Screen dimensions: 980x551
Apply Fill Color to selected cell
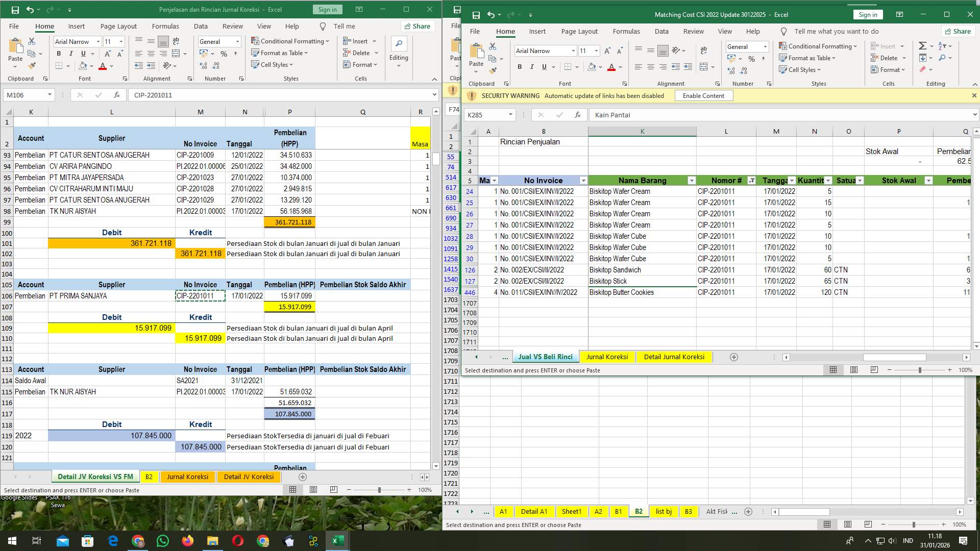[x=592, y=67]
